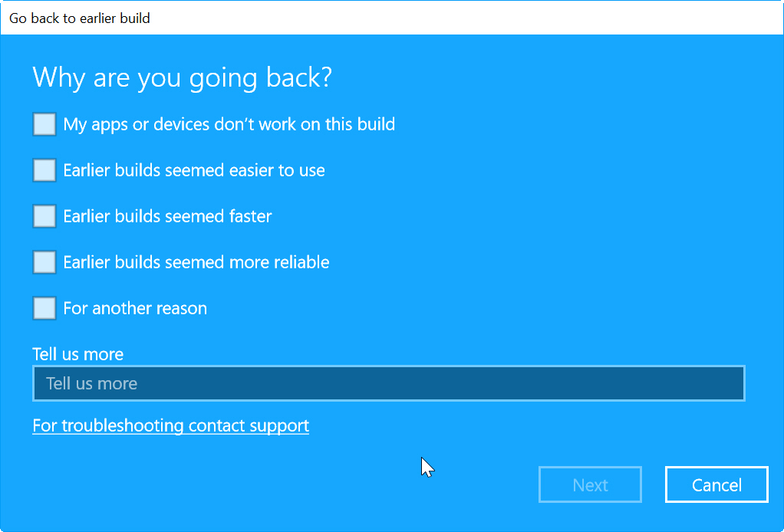
Task: Enable the 'Earlier builds seemed faster' checkbox
Action: (x=44, y=216)
